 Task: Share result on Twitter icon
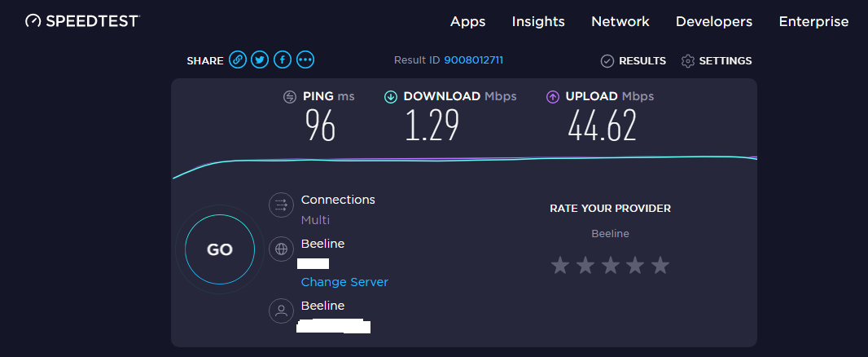tap(260, 59)
